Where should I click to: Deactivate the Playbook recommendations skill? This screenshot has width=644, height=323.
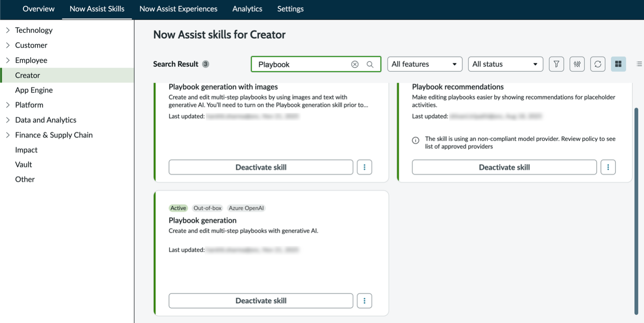coord(504,167)
